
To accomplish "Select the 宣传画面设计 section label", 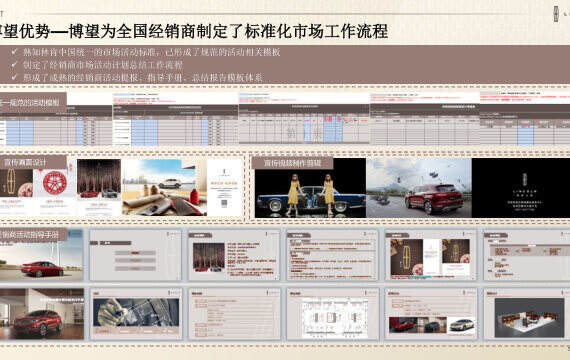I will (25, 163).
